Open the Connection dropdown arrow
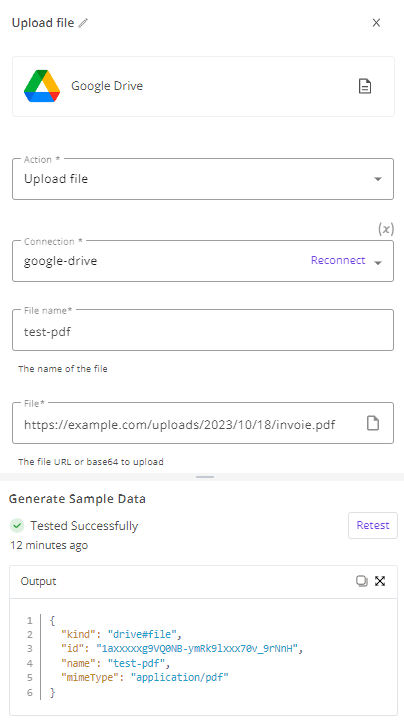 tap(378, 263)
